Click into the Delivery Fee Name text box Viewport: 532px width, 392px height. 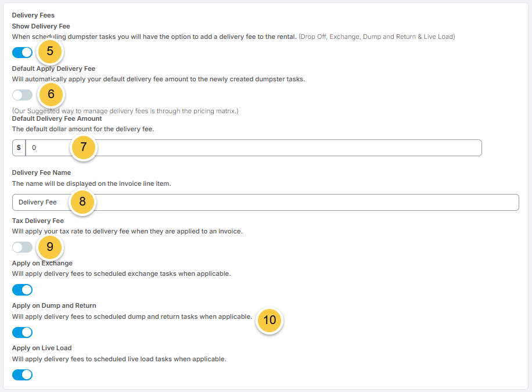point(265,202)
